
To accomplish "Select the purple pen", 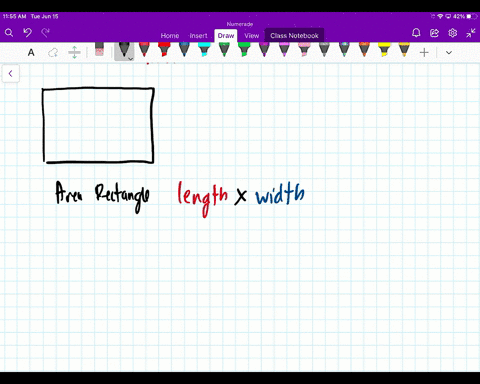I will coord(264,49).
